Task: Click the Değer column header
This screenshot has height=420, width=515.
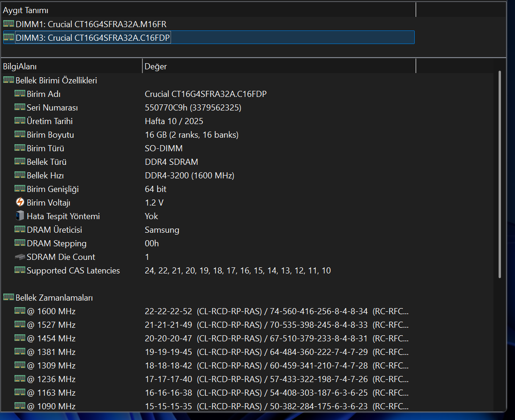Action: tap(279, 66)
